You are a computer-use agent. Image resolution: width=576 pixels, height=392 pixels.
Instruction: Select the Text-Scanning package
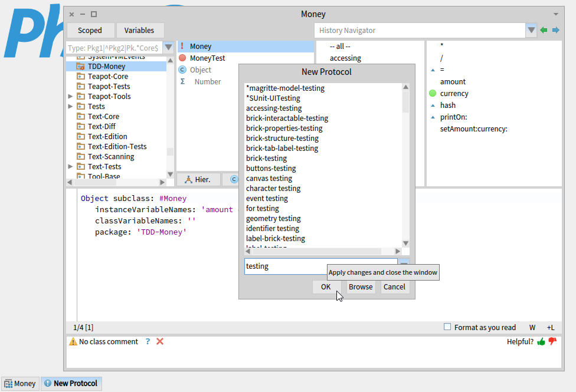point(111,157)
